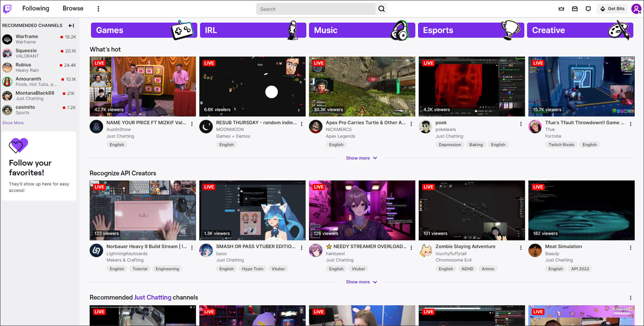Viewport: 644px width, 326px height.
Task: Open LightningKeyboards channel avatar
Action: 96,251
